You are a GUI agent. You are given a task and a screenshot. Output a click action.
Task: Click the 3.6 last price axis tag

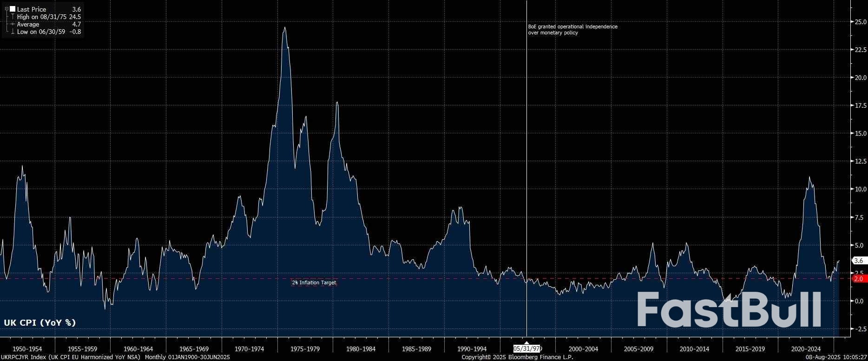point(858,261)
